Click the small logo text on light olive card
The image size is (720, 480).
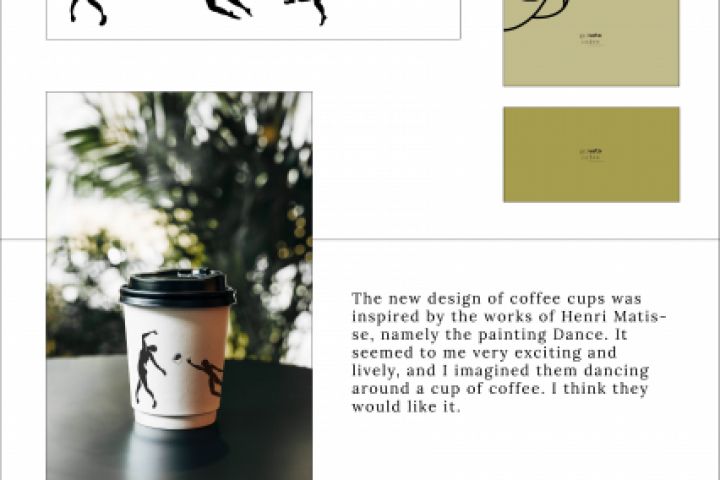click(591, 38)
